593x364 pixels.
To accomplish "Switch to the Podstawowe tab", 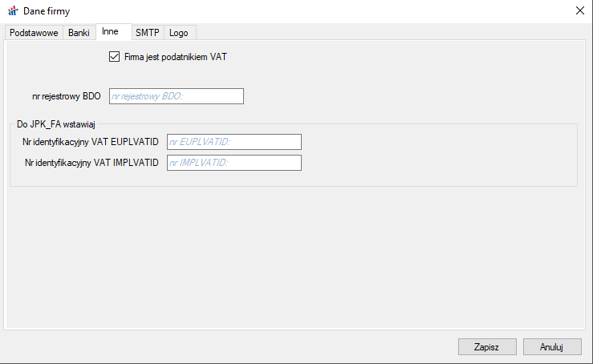I will tap(34, 33).
